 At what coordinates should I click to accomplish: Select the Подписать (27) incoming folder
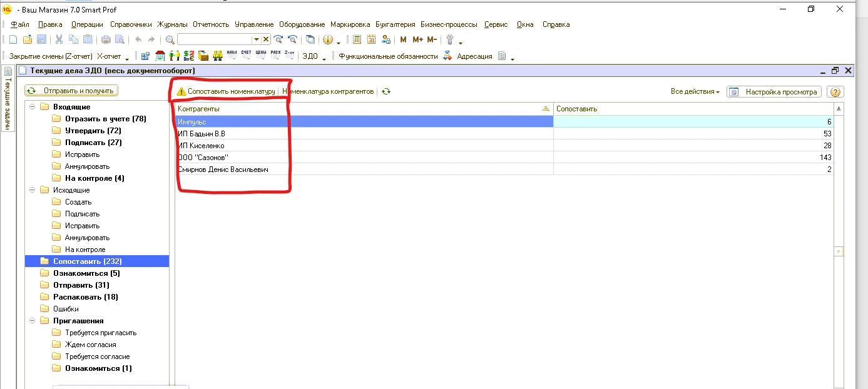point(93,143)
